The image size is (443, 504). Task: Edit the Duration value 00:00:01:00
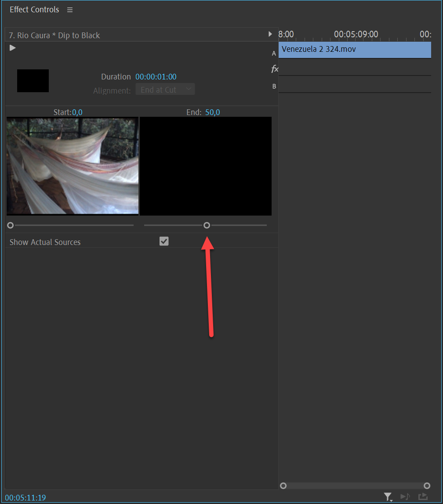[x=156, y=76]
